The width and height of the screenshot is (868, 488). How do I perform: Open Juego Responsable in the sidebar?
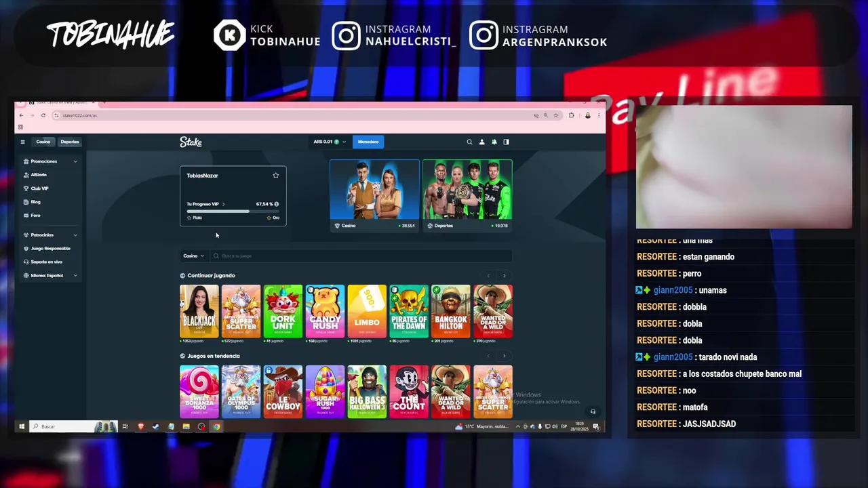[x=50, y=248]
